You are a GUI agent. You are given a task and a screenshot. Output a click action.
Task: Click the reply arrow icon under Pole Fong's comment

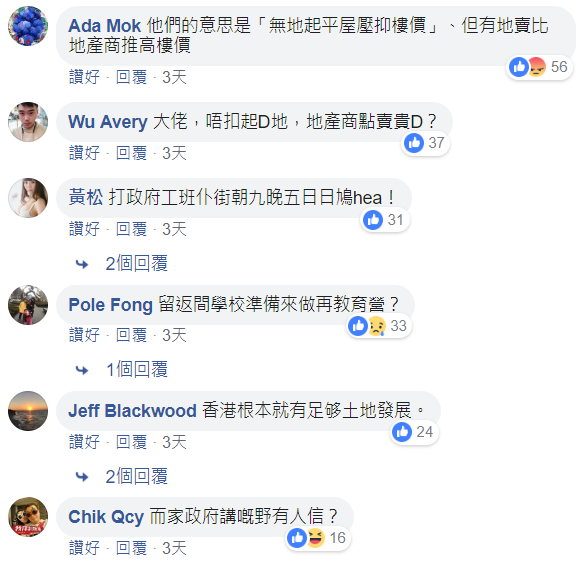click(82, 370)
